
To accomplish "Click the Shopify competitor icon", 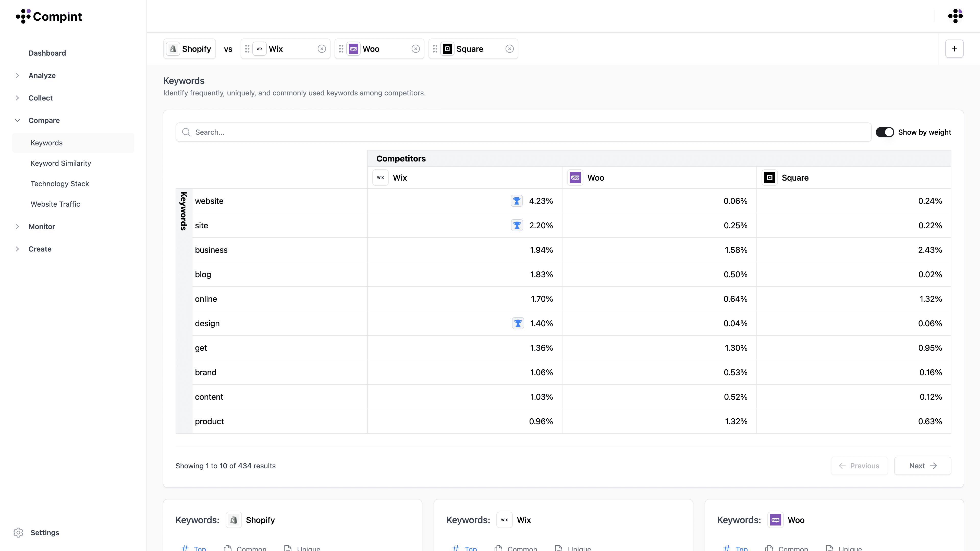I will tap(173, 48).
